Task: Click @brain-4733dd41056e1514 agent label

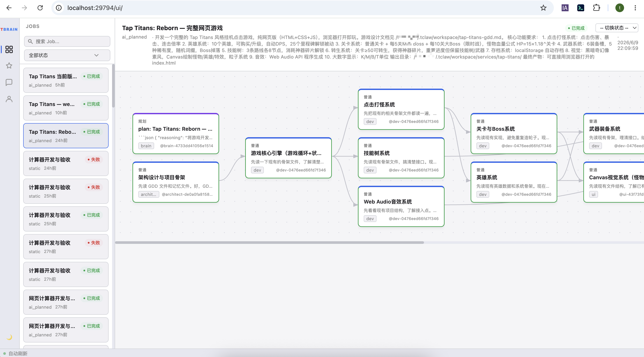Action: (x=186, y=146)
